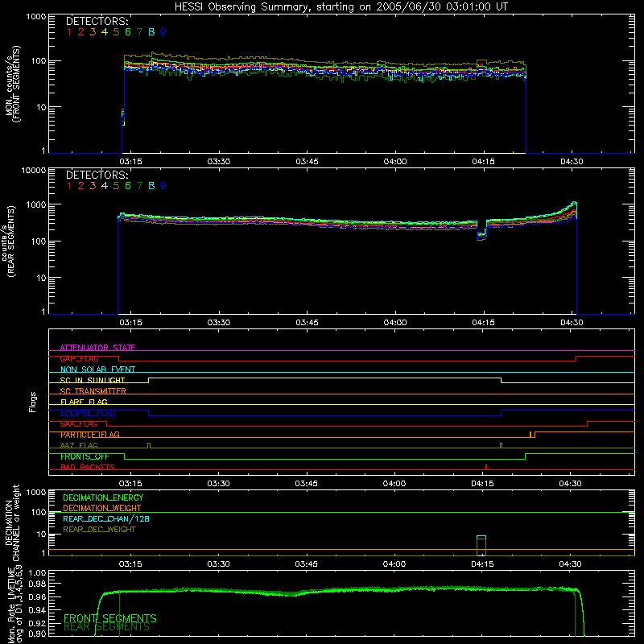Click the DECIMATION_ENERGY legend label
This screenshot has width=644, height=644.
(x=103, y=497)
